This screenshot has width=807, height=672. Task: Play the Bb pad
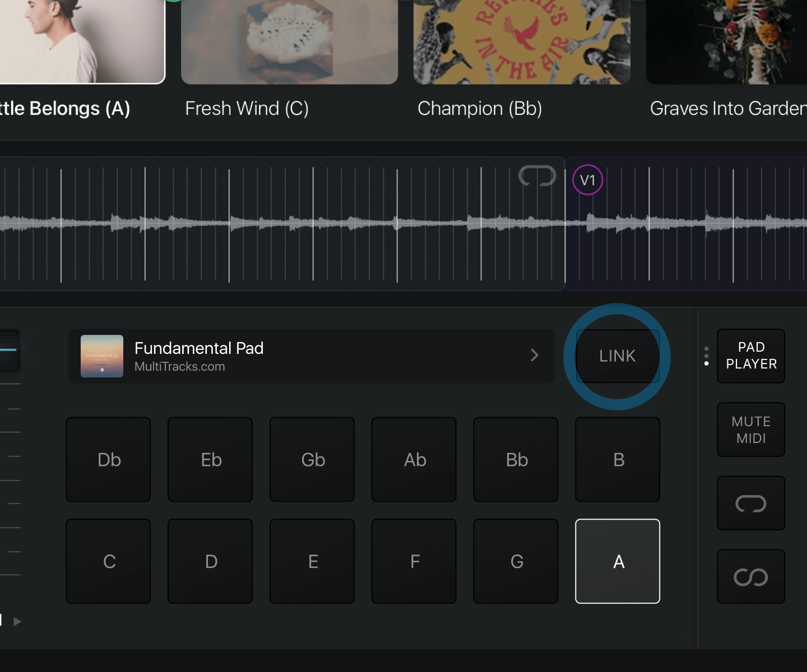[x=516, y=460]
